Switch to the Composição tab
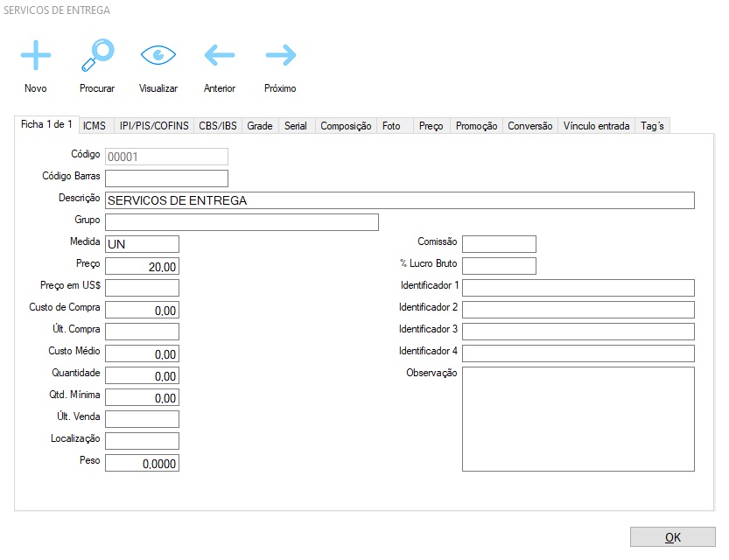The image size is (729, 560). (346, 126)
